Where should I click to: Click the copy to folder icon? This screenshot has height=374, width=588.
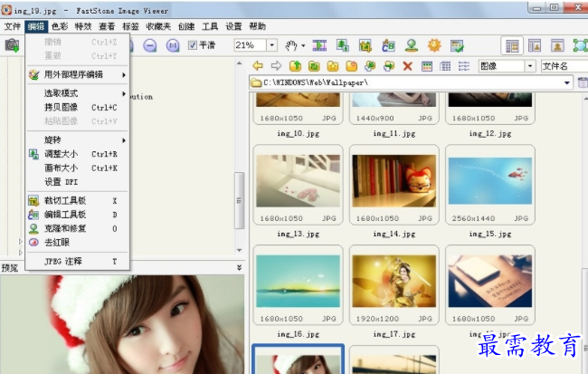tap(370, 66)
